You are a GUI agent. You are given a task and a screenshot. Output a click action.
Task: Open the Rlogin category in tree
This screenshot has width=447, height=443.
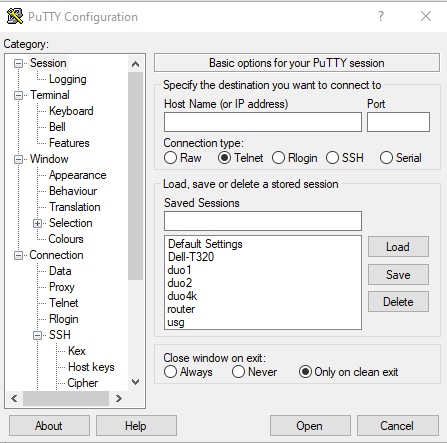pyautogui.click(x=63, y=319)
